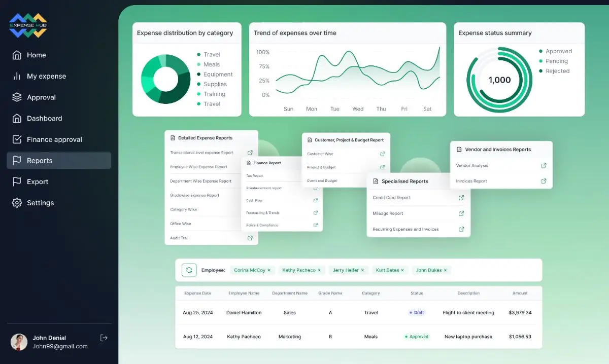
Task: Open the Vendor Analysis external link icon
Action: click(544, 165)
